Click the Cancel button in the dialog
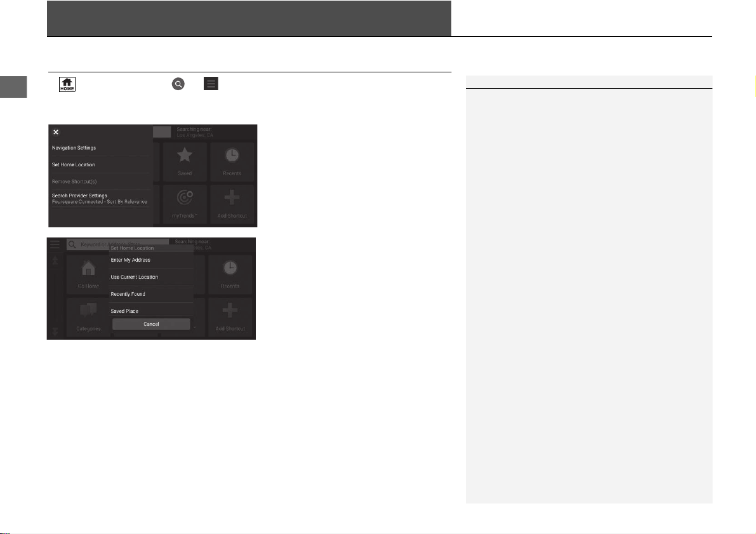 click(152, 324)
